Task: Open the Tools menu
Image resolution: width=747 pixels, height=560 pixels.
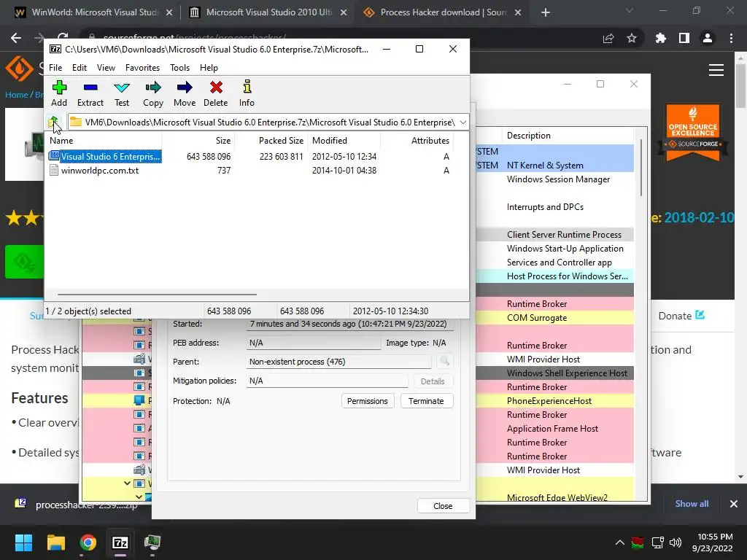Action: tap(179, 68)
